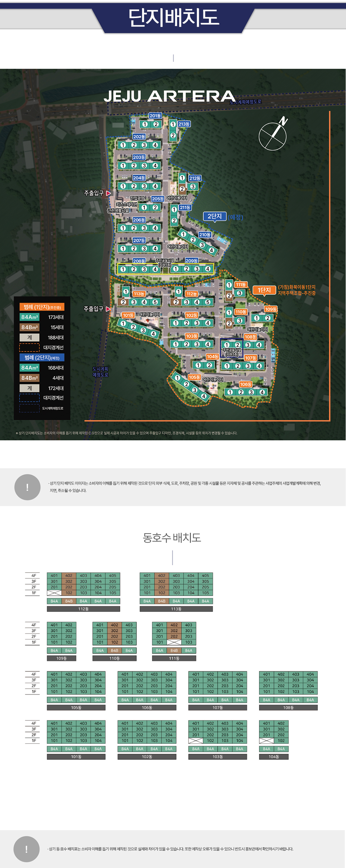346x868 pixels.
Task: Click the 201동 building label on the map
Action: pos(155,116)
